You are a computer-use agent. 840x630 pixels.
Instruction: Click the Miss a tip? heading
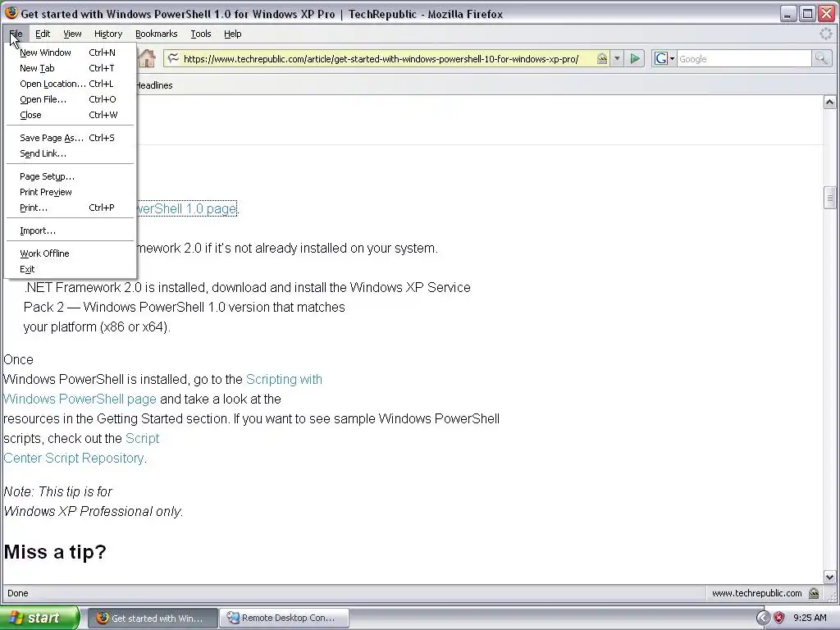click(55, 552)
